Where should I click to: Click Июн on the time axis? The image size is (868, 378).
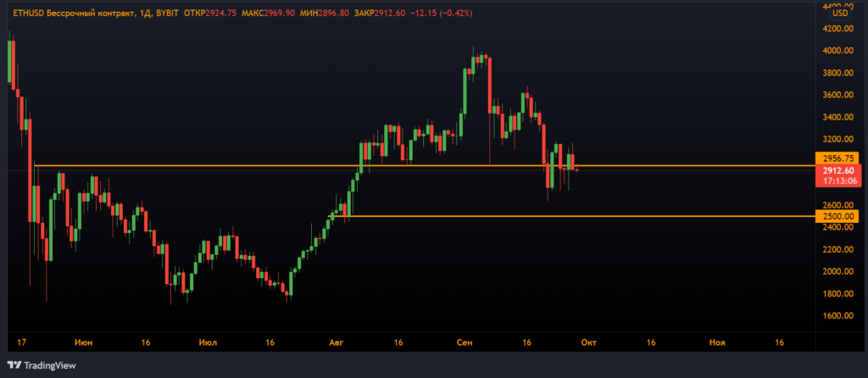click(84, 342)
